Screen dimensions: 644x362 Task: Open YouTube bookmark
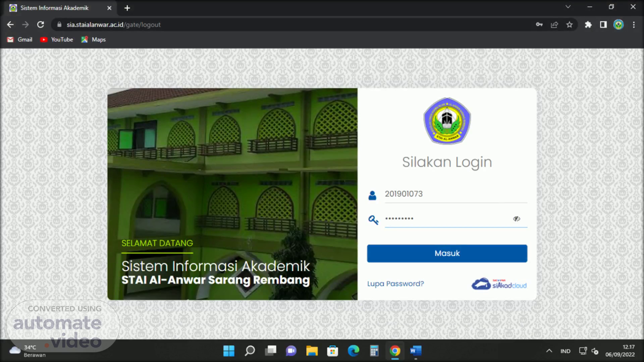coord(56,40)
